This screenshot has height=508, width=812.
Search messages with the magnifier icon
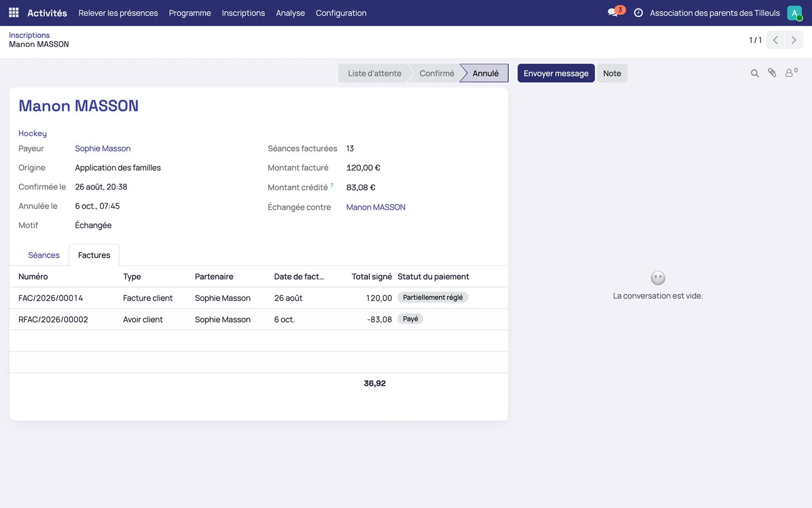(755, 73)
